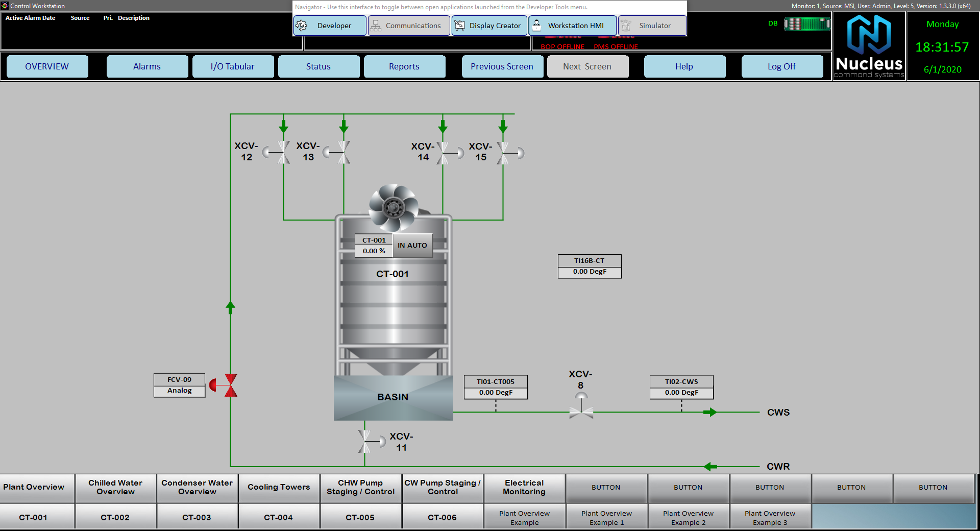Toggle CT-001 out of IN AUTO mode
The height and width of the screenshot is (531, 980).
pyautogui.click(x=412, y=245)
